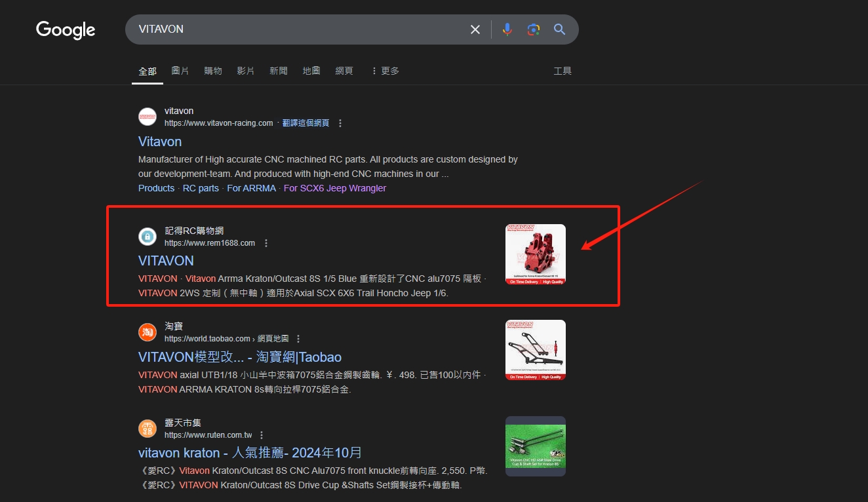Open more options for taobao result
The height and width of the screenshot is (502, 868).
tap(298, 339)
